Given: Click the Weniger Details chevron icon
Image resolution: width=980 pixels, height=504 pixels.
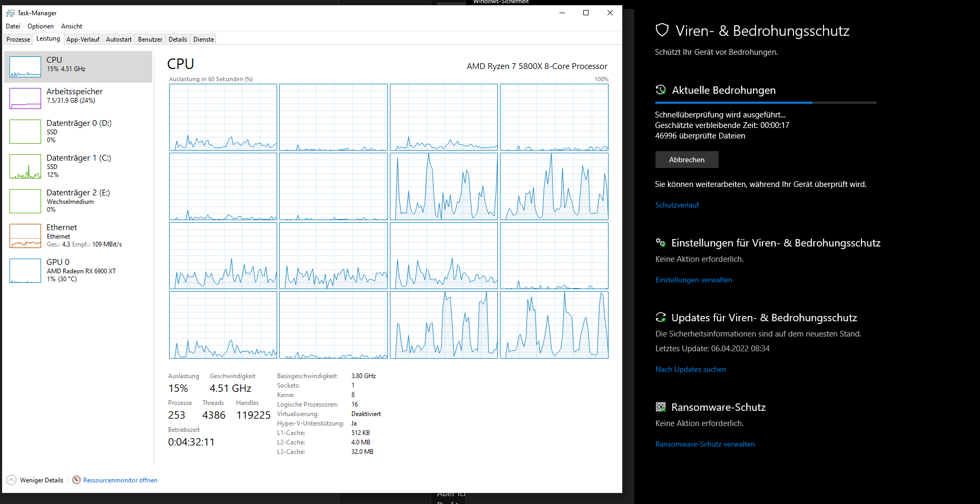Looking at the screenshot, I should click(12, 480).
